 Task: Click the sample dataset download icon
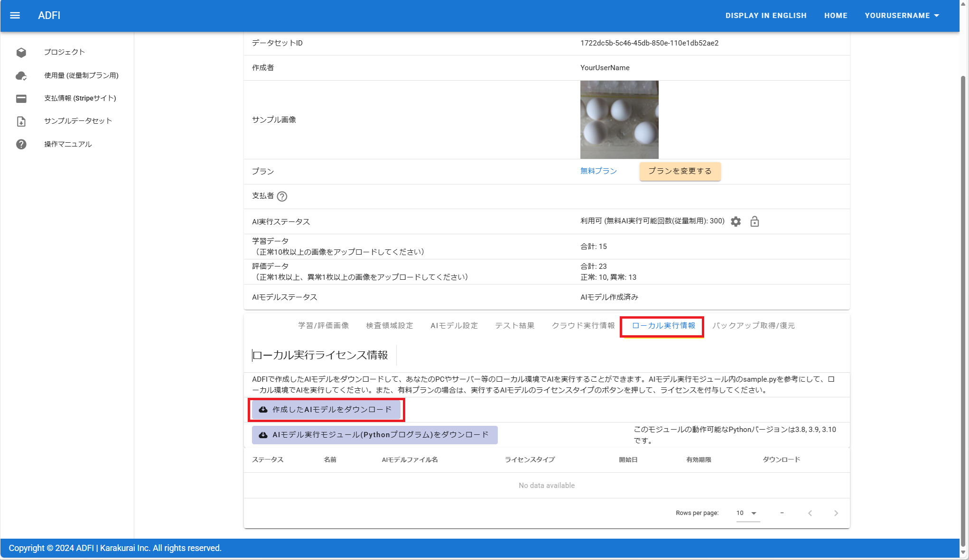coord(21,121)
